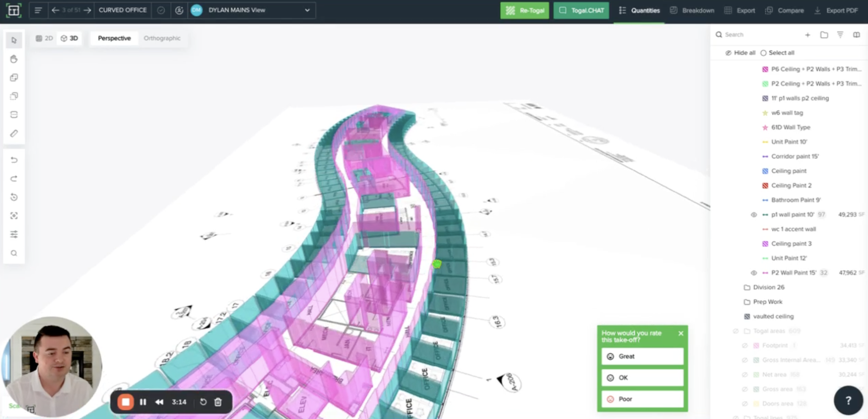Open the DYLAN MAINS View dropdown

[x=307, y=10]
